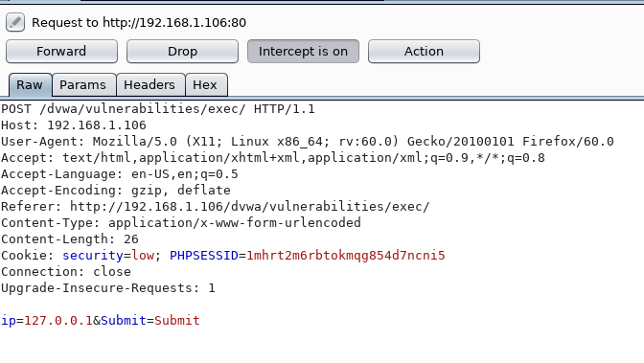Click the security cookie value low
644x363 pixels.
point(143,256)
